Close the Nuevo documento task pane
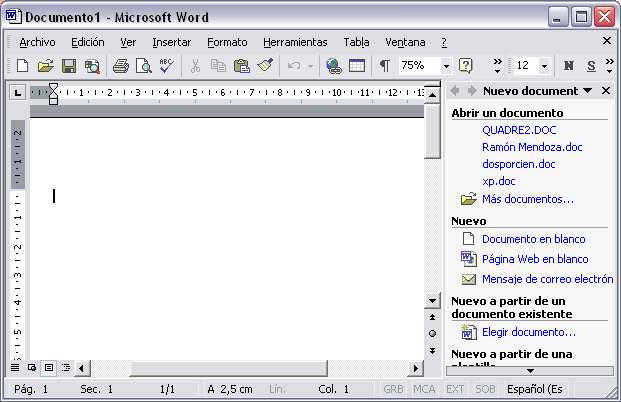The image size is (621, 402). [606, 91]
